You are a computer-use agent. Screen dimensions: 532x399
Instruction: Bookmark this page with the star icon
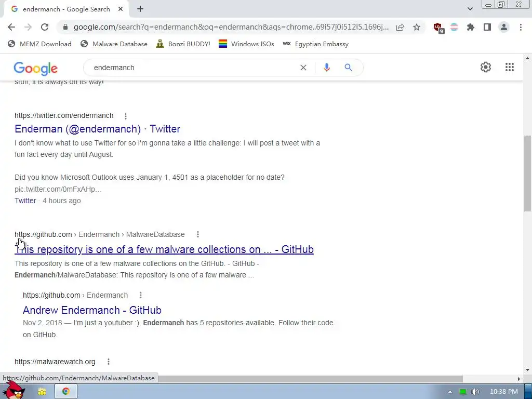tap(417, 27)
